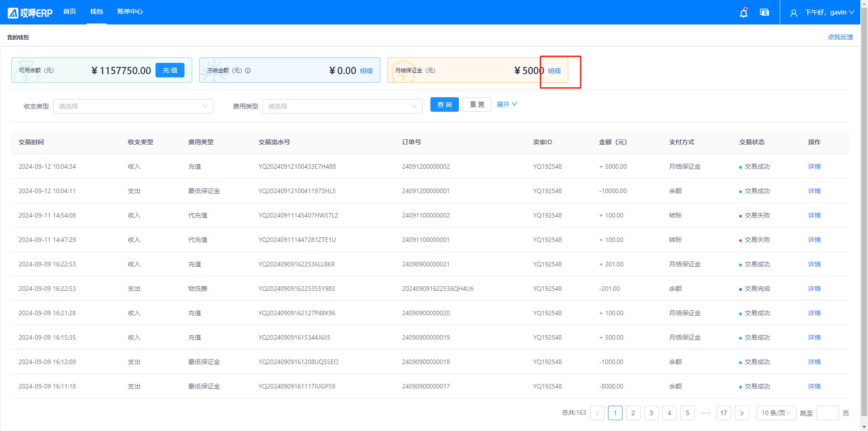
Task: Click + 5000.00 amount cell
Action: pos(613,166)
